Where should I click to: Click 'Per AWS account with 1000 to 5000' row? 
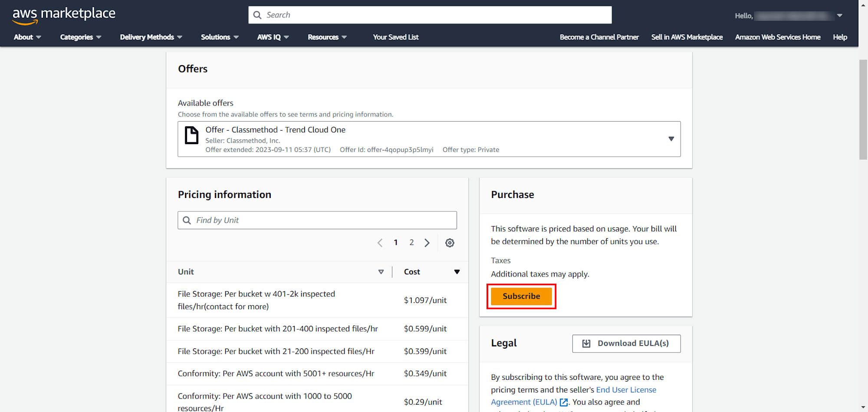317,399
